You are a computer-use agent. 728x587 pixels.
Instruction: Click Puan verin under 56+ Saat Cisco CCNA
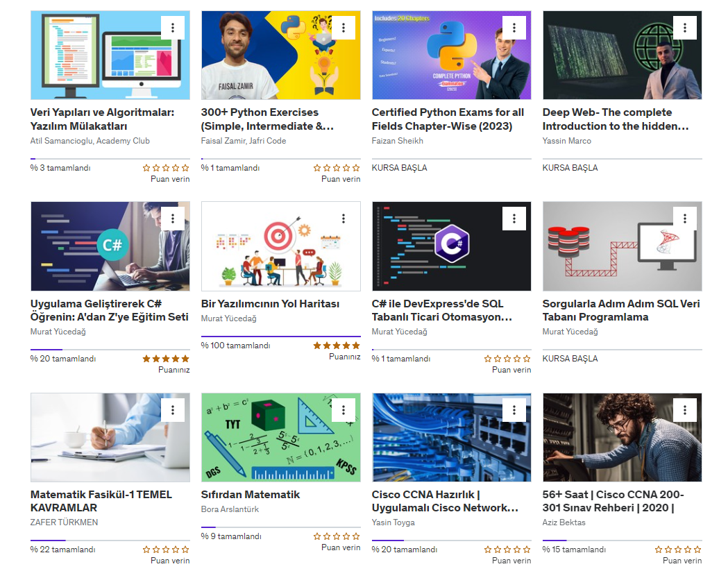click(682, 561)
